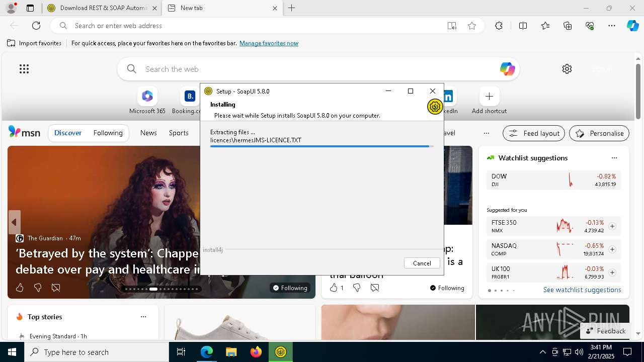Go to previous carousel story
Viewport: 644px width, 362px height.
[14, 222]
